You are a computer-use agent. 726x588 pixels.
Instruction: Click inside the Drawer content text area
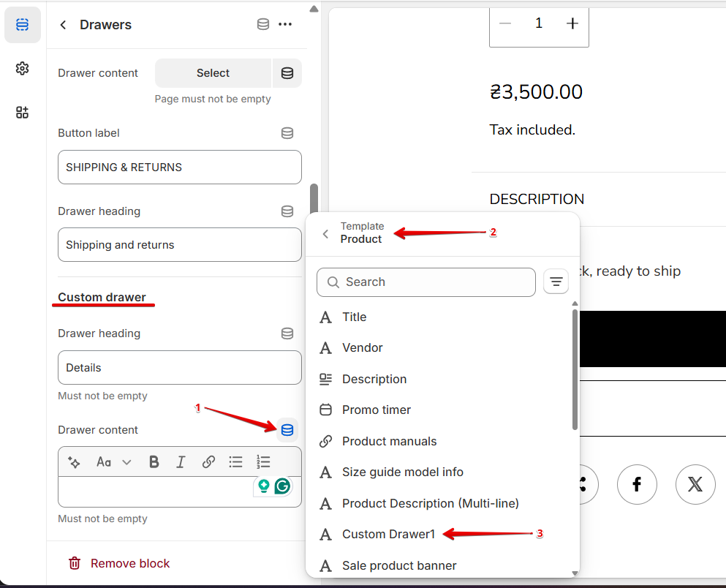coord(180,491)
